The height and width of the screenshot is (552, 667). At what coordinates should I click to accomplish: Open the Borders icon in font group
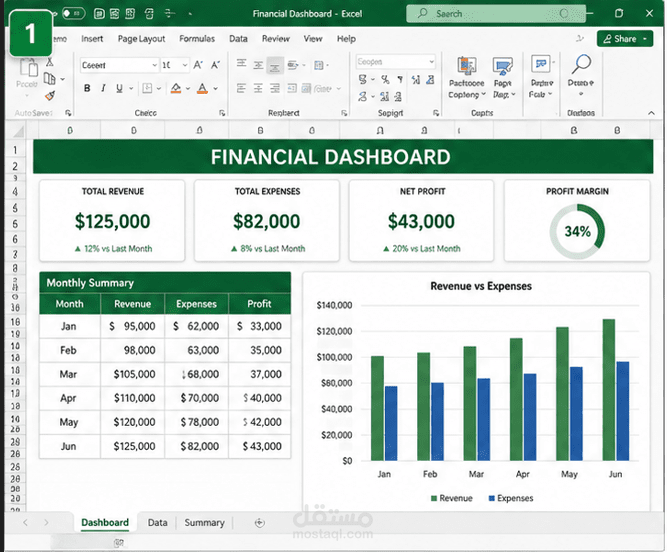147,88
